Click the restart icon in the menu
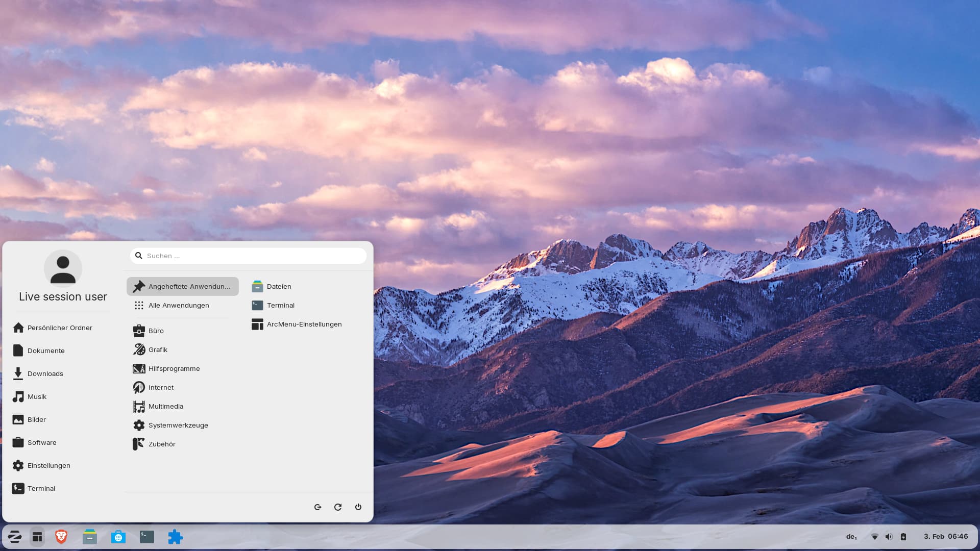 (338, 507)
